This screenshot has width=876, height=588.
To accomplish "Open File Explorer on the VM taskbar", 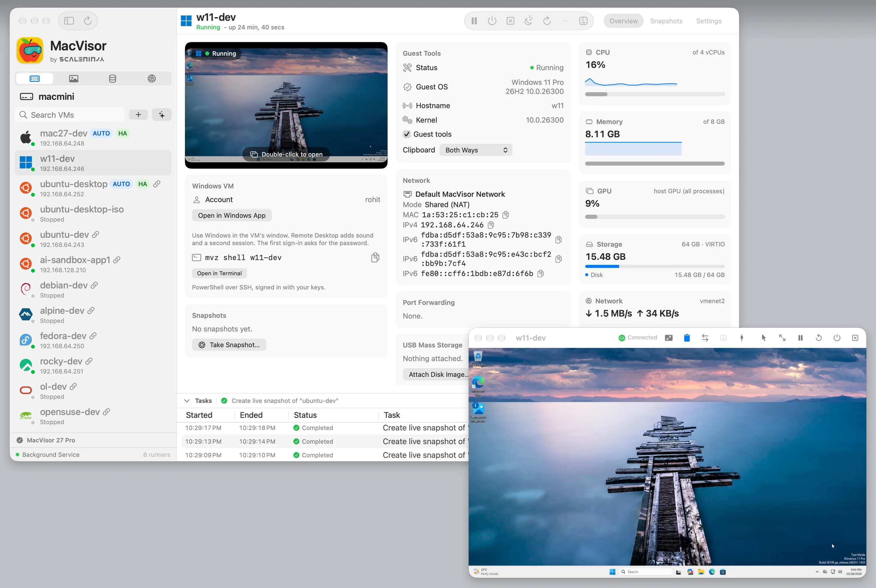I will 701,572.
